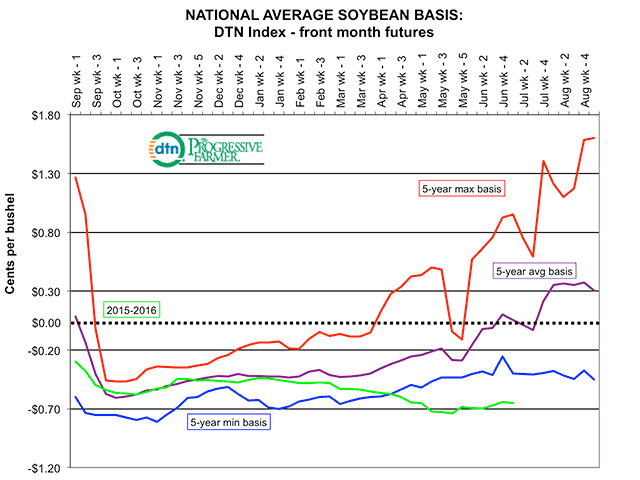Click the 'May wk - 1' x-axis label
Viewport: 640px width, 480px height.
[x=423, y=81]
